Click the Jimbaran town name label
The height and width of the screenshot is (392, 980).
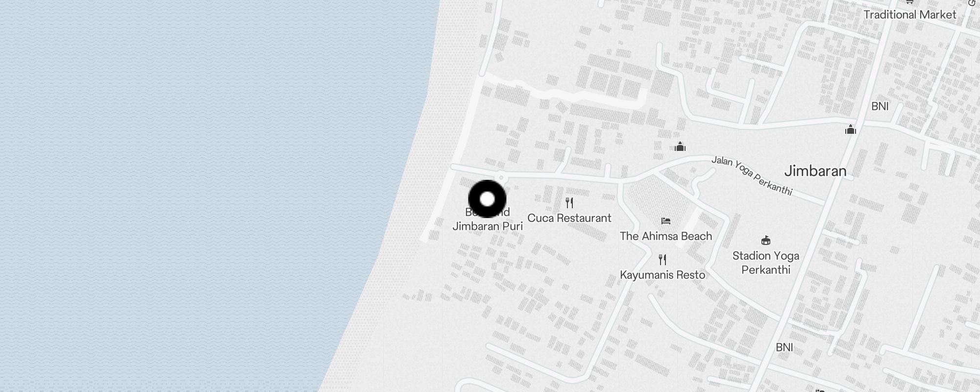pos(815,171)
